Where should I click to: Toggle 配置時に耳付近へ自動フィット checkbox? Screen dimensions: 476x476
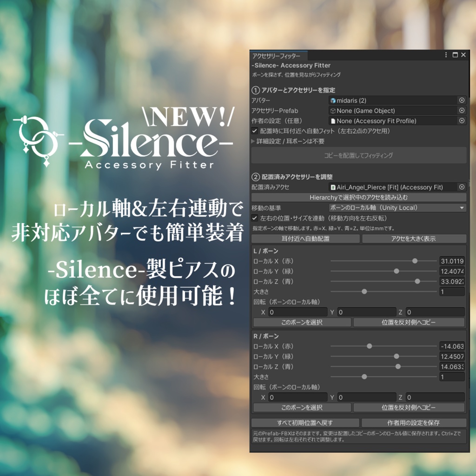[x=254, y=131]
